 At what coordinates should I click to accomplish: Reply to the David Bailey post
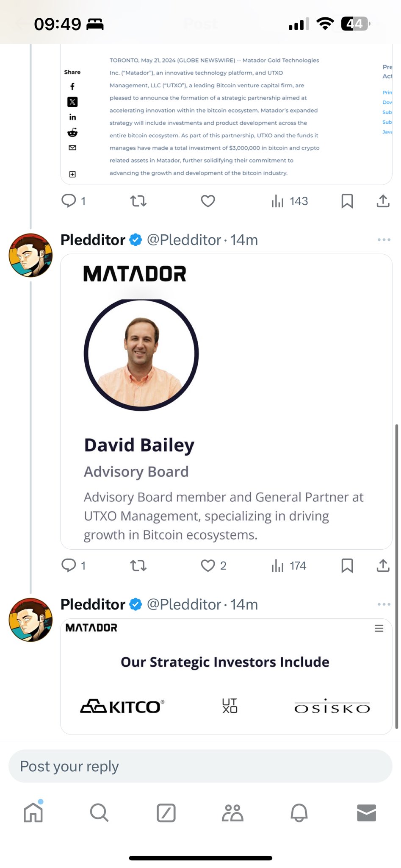pos(69,565)
